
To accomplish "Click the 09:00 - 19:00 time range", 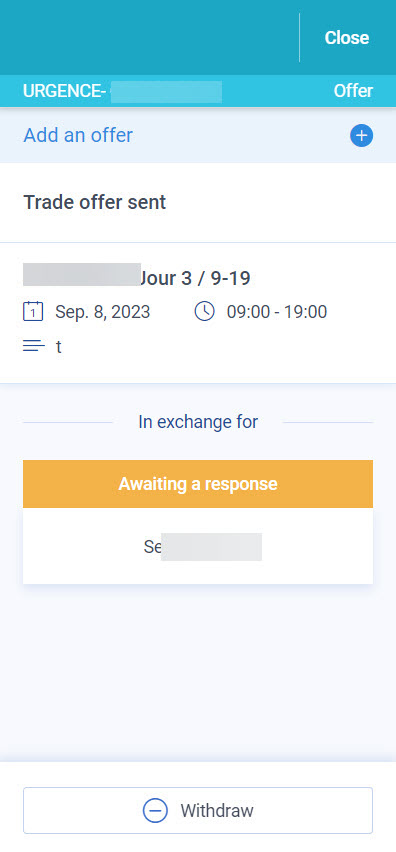I will click(x=277, y=312).
